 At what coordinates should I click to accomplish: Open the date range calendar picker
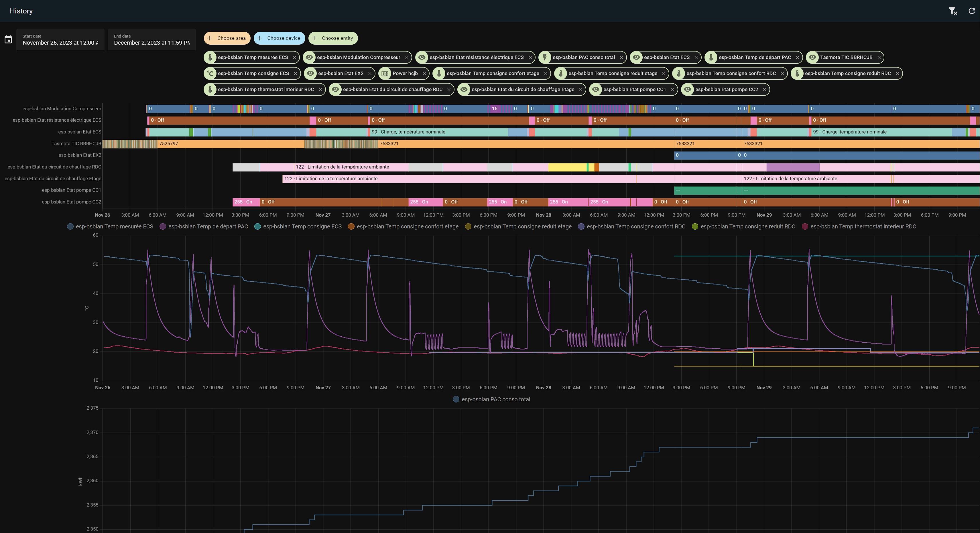(x=8, y=40)
